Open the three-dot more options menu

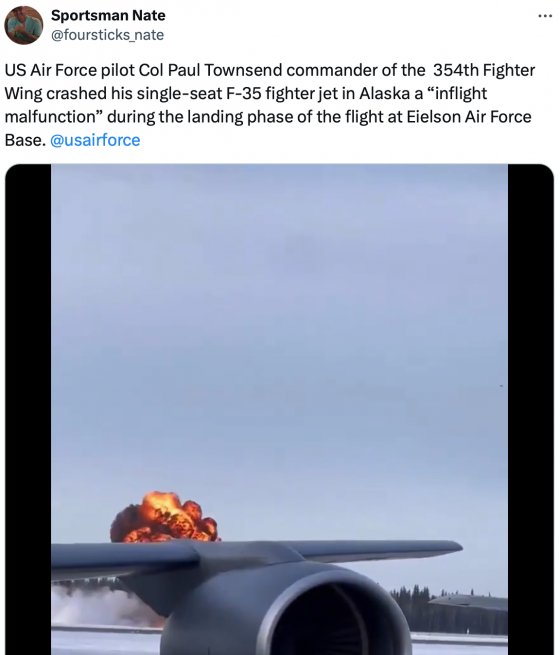[545, 16]
